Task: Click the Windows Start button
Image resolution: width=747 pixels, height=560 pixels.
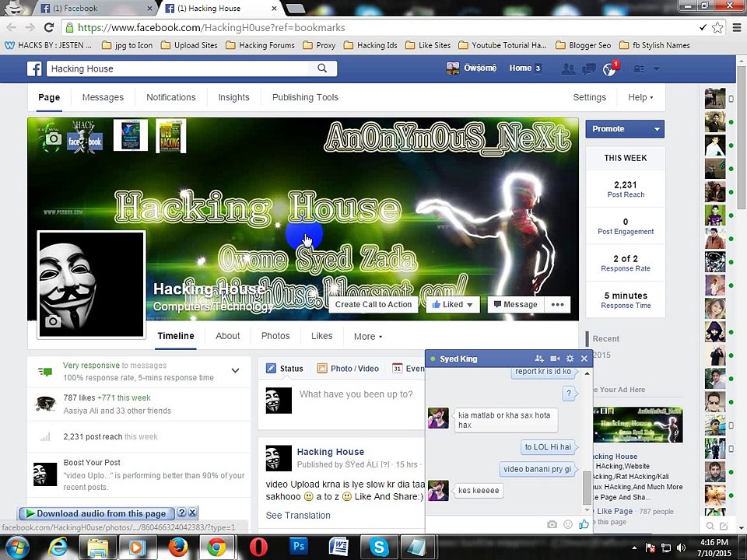Action: click(16, 547)
